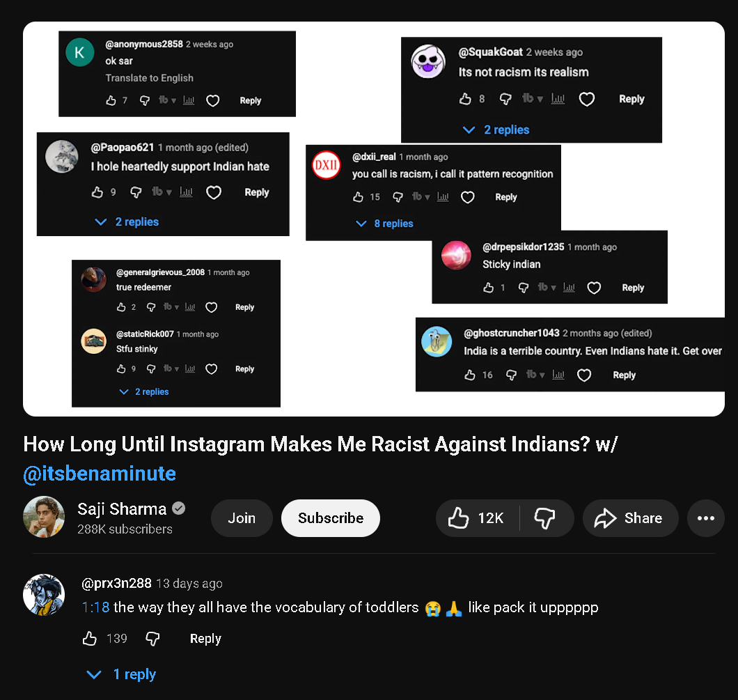Click the Join membership button

click(x=242, y=518)
